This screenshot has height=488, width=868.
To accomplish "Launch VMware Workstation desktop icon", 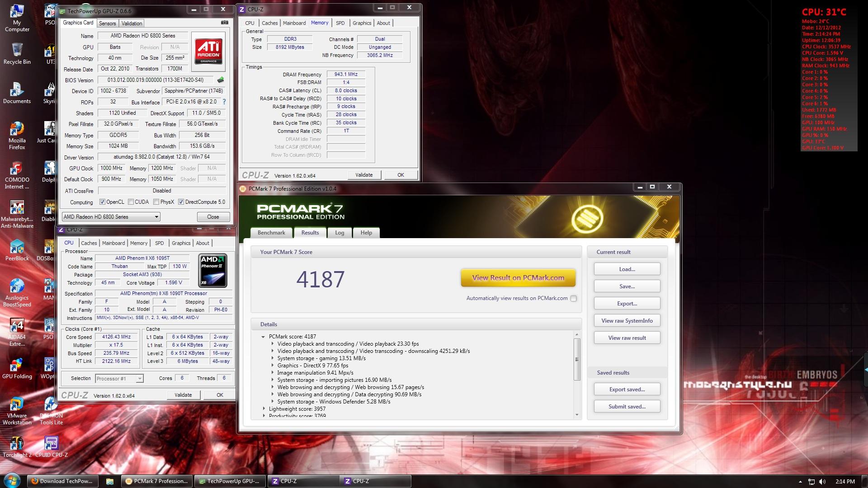I will [x=17, y=411].
